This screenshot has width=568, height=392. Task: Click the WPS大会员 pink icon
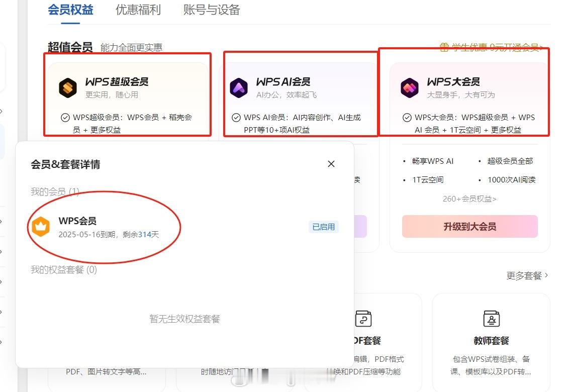(410, 87)
